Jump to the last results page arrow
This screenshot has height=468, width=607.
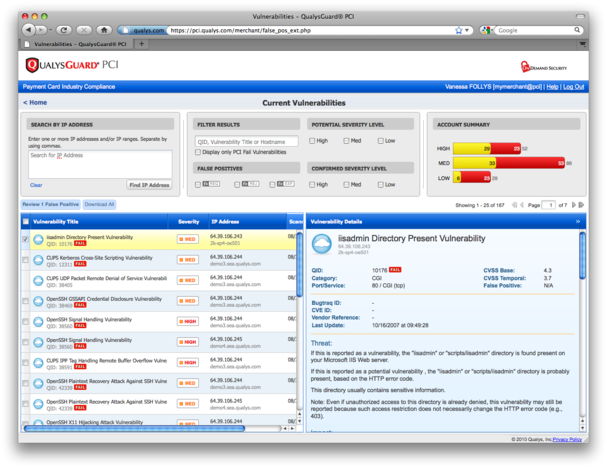tap(581, 205)
